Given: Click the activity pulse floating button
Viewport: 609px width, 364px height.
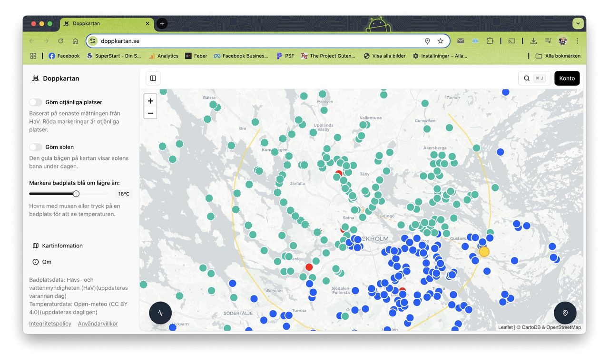Looking at the screenshot, I should (x=160, y=313).
